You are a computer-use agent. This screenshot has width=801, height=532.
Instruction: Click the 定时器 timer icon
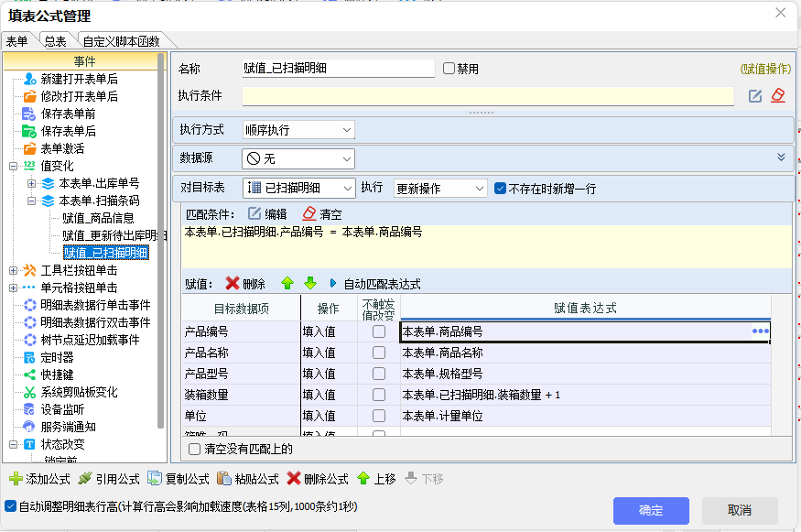pyautogui.click(x=29, y=357)
